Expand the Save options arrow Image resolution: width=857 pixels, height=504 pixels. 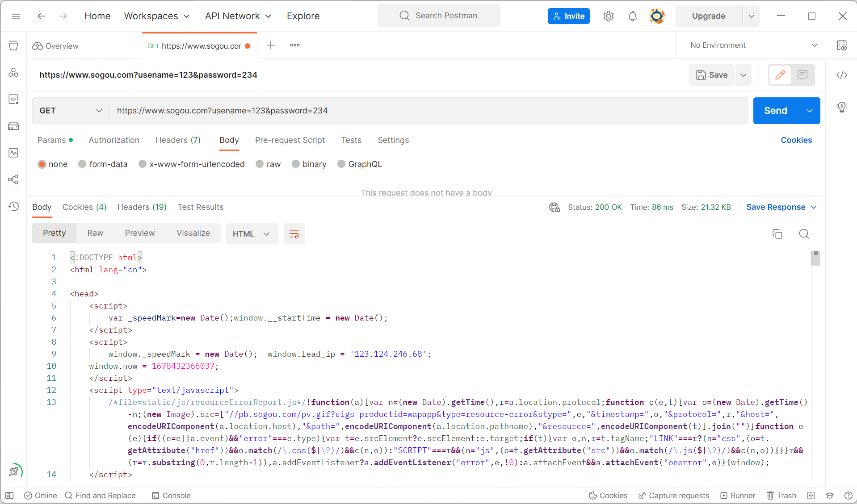(x=744, y=75)
